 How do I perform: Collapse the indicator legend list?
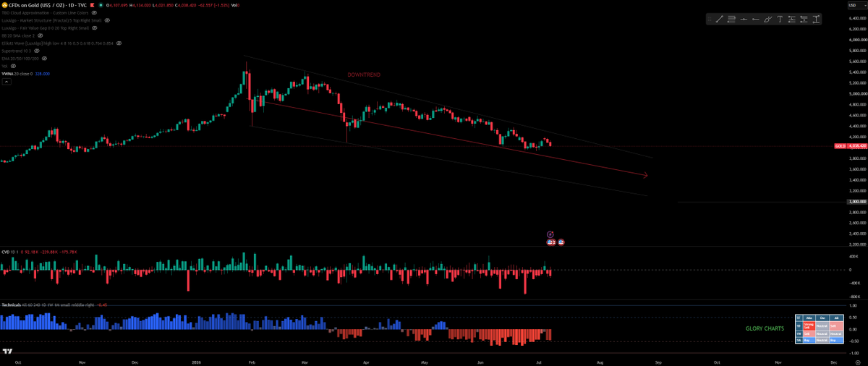coord(7,82)
